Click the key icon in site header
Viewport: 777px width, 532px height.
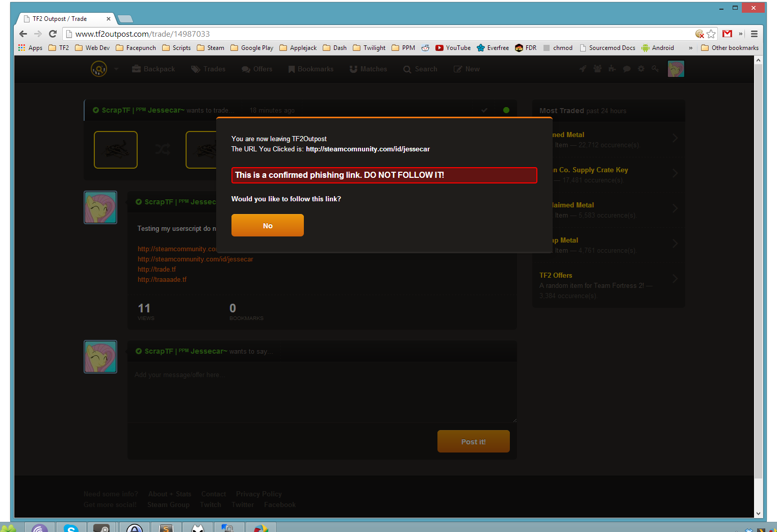655,69
